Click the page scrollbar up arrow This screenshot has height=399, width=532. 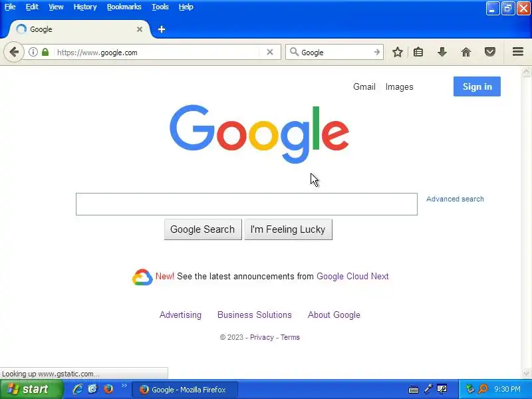[526, 72]
